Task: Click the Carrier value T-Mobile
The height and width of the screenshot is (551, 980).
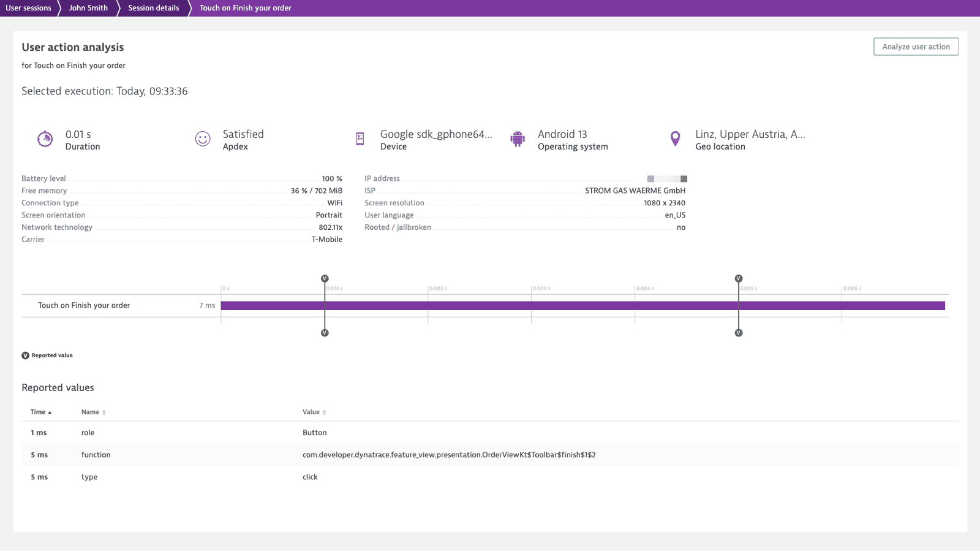Action: pos(327,240)
